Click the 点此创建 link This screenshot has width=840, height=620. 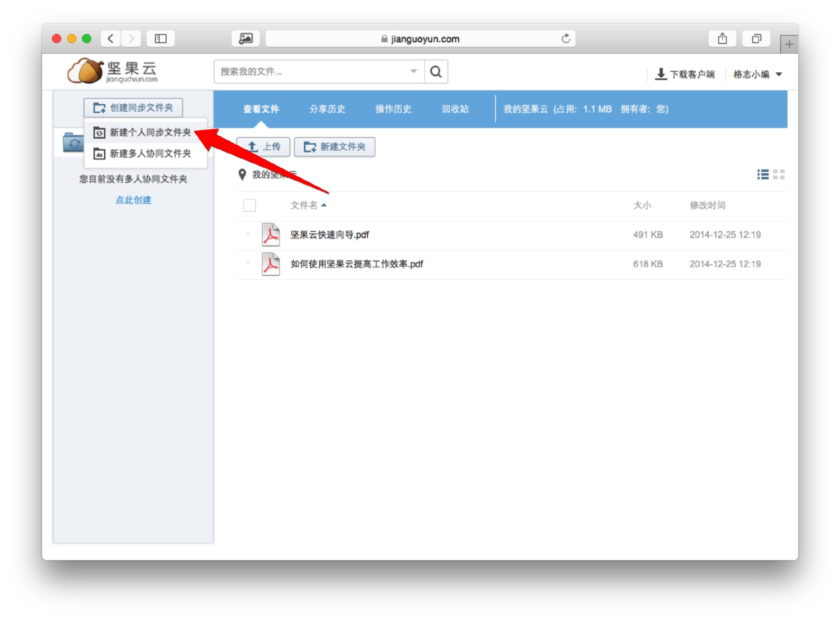pyautogui.click(x=133, y=200)
